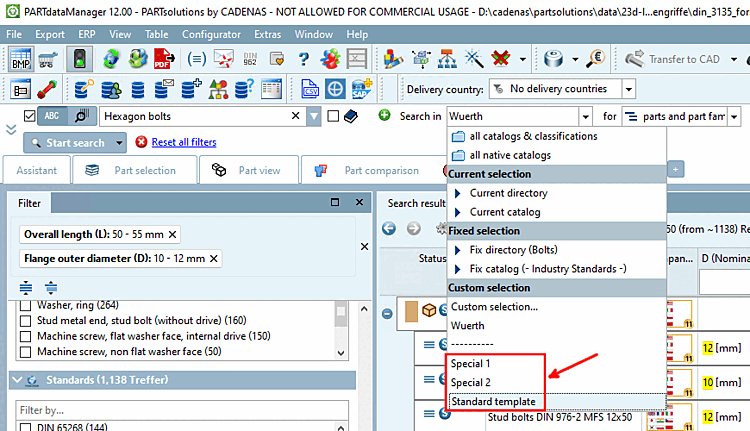
Task: Click the Reset all filters link
Action: pyautogui.click(x=184, y=142)
